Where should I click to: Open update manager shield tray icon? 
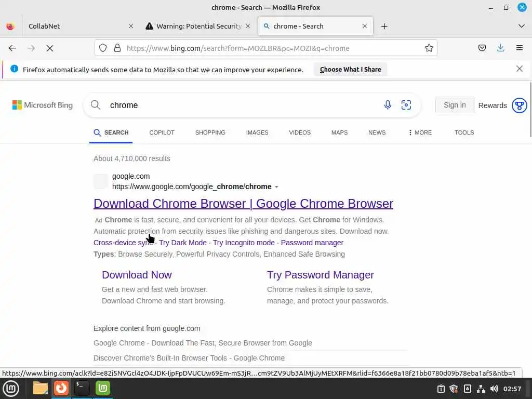coord(454,389)
